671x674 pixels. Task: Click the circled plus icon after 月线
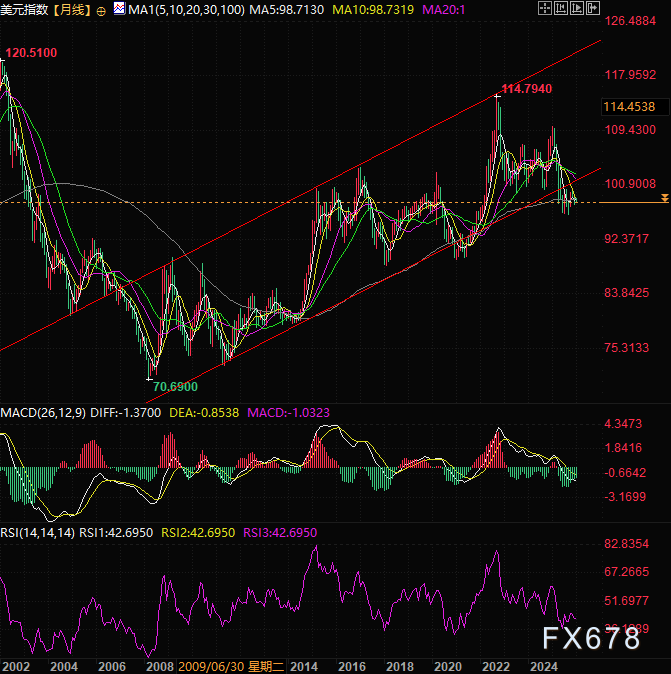click(101, 10)
